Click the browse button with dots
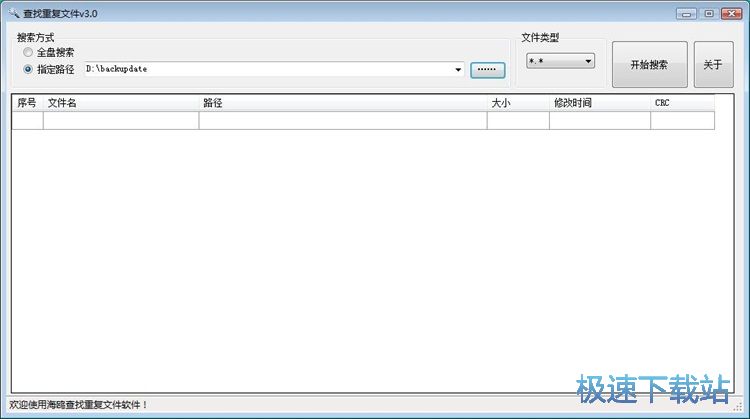The width and height of the screenshot is (750, 419). (x=487, y=70)
